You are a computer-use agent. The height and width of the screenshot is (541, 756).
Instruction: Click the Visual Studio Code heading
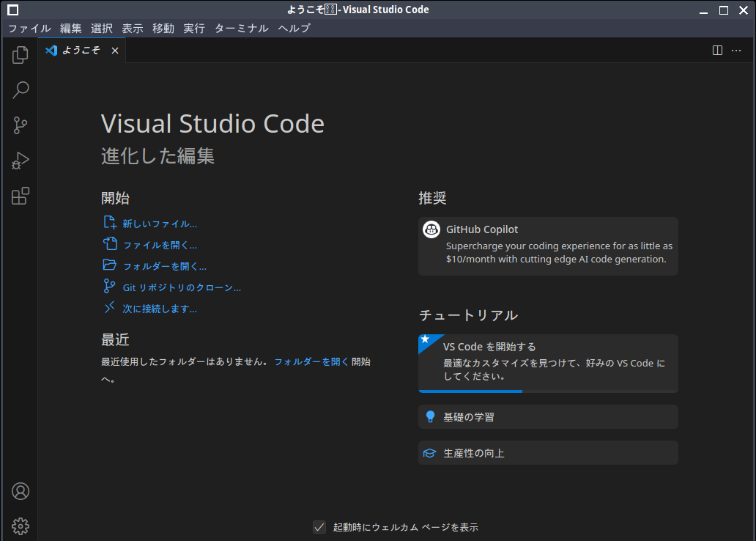(x=212, y=124)
